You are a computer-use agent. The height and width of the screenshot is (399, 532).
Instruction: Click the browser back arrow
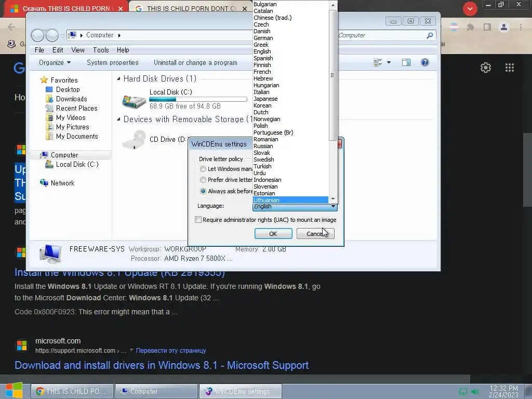click(11, 27)
